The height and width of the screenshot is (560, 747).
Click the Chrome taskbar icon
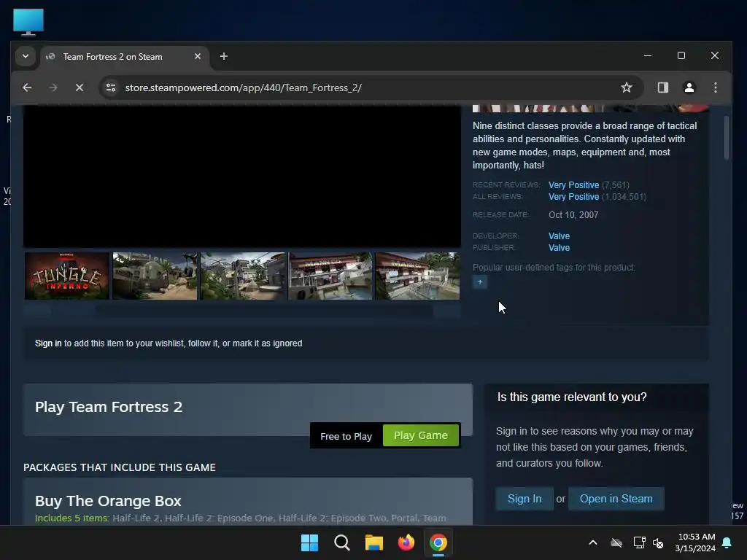pos(438,542)
